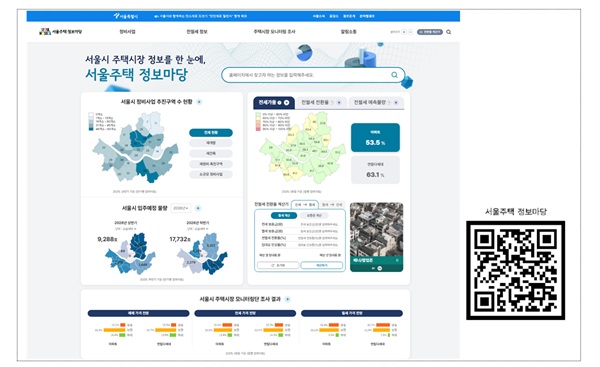
Task: Click the 초기화 reset button
Action: 278,265
